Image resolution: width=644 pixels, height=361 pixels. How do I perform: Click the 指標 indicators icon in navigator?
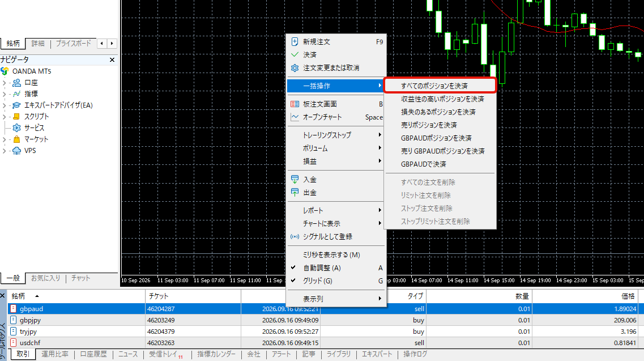(16, 94)
